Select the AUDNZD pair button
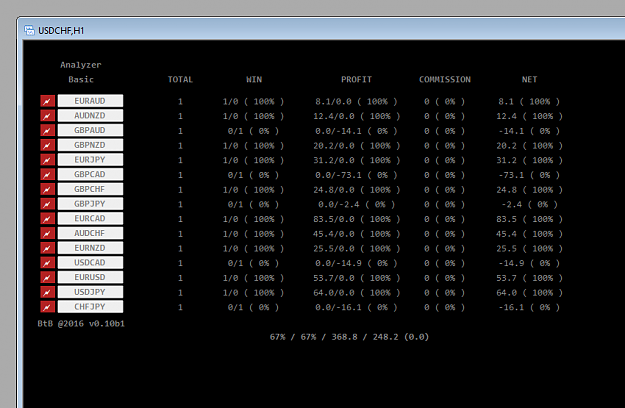Screen dimensions: 625x408 [90, 116]
